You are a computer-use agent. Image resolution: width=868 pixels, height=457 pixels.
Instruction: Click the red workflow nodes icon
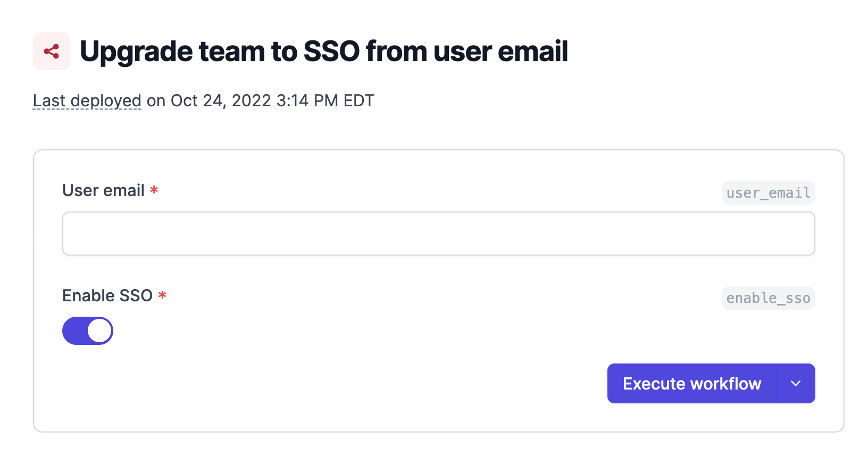pyautogui.click(x=52, y=52)
